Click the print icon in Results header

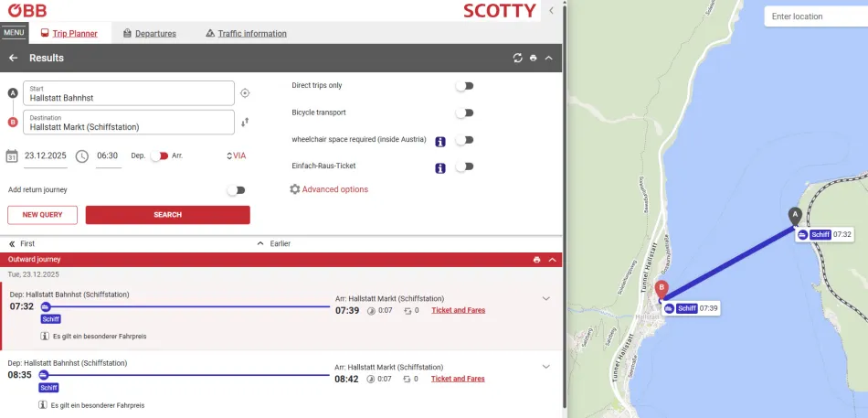coord(533,58)
